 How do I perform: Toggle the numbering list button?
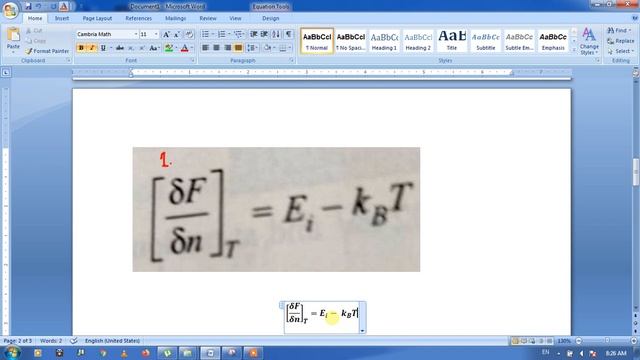tap(222, 34)
